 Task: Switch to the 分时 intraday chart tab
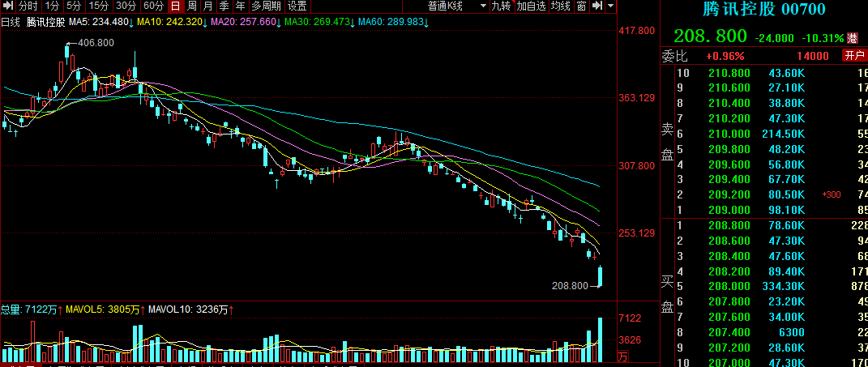point(28,6)
